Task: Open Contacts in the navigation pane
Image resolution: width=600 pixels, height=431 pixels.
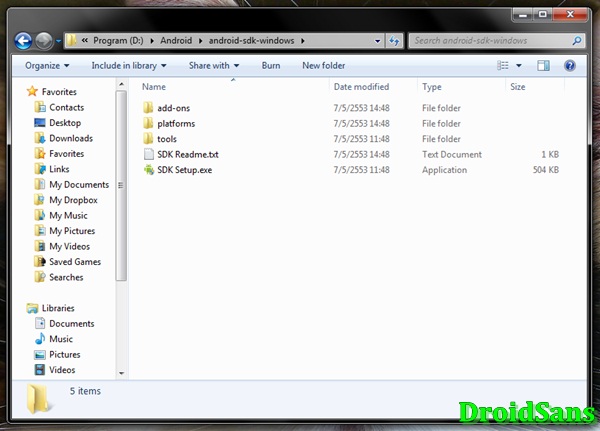Action: point(59,107)
